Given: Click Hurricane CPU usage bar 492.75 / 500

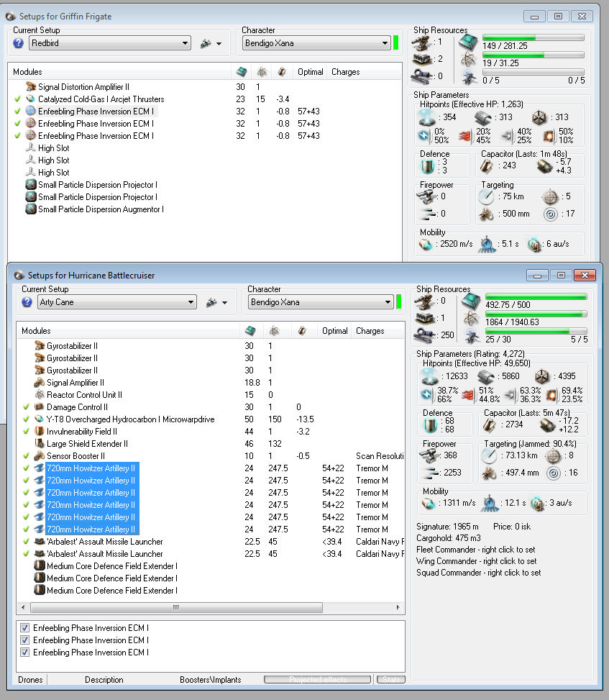Looking at the screenshot, I should 536,297.
